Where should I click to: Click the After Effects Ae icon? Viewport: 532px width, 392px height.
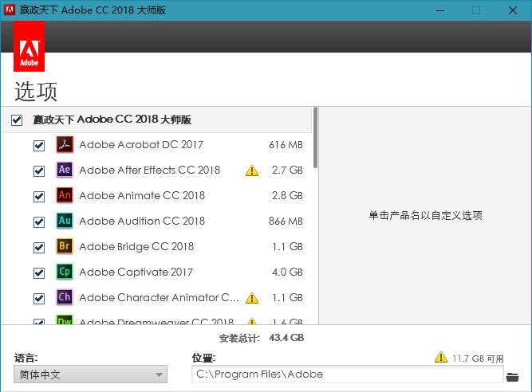coord(65,170)
